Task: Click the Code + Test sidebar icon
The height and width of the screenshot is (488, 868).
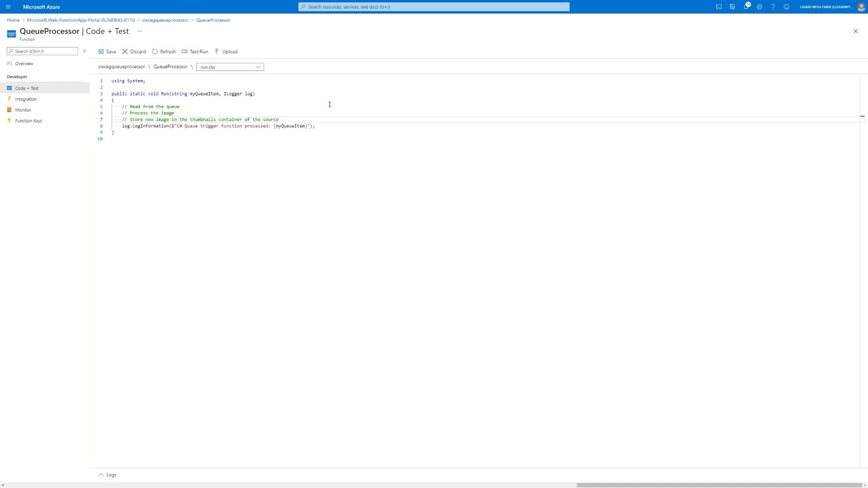Action: coord(9,88)
